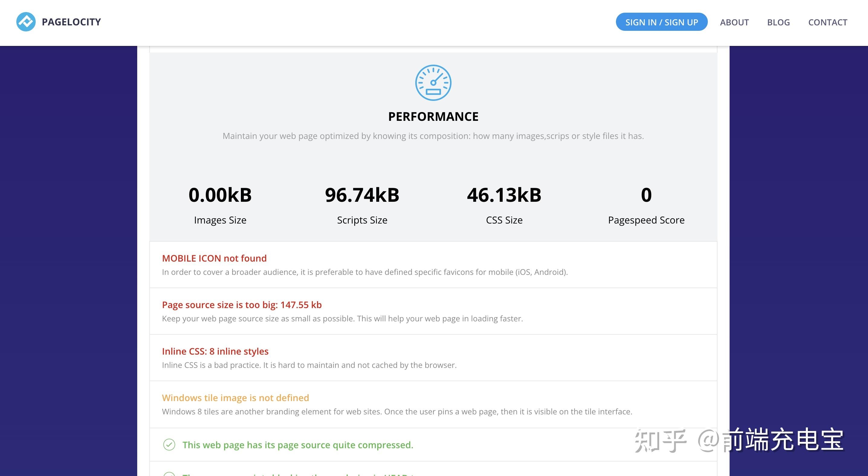Expand the MOBILE ICON not found issue
Screen dimensions: 868x476
tap(214, 258)
